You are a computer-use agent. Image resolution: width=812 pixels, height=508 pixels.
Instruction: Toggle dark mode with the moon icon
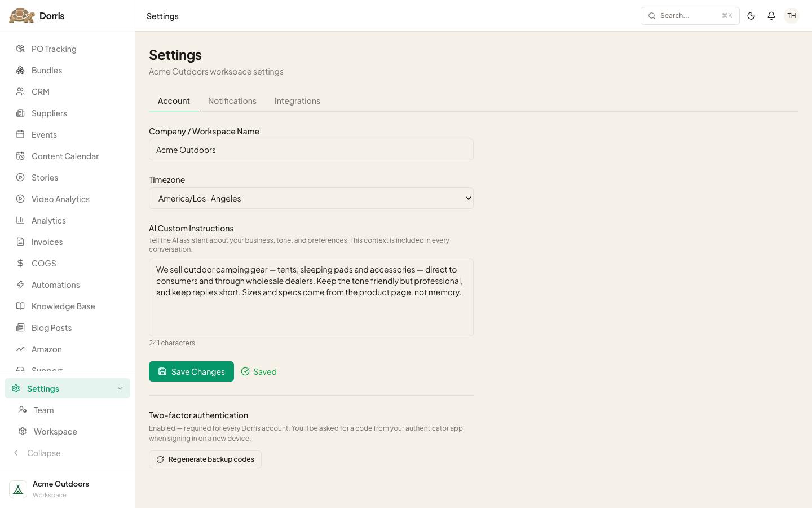coord(751,16)
